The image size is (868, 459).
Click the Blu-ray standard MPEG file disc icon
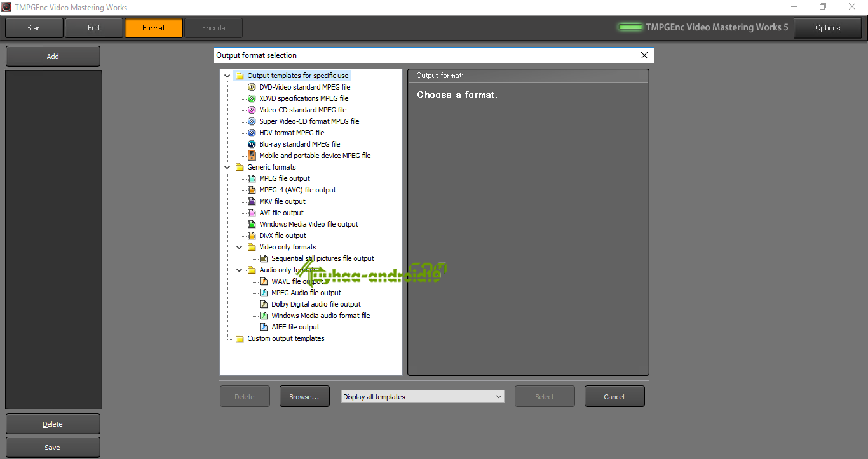pos(252,144)
